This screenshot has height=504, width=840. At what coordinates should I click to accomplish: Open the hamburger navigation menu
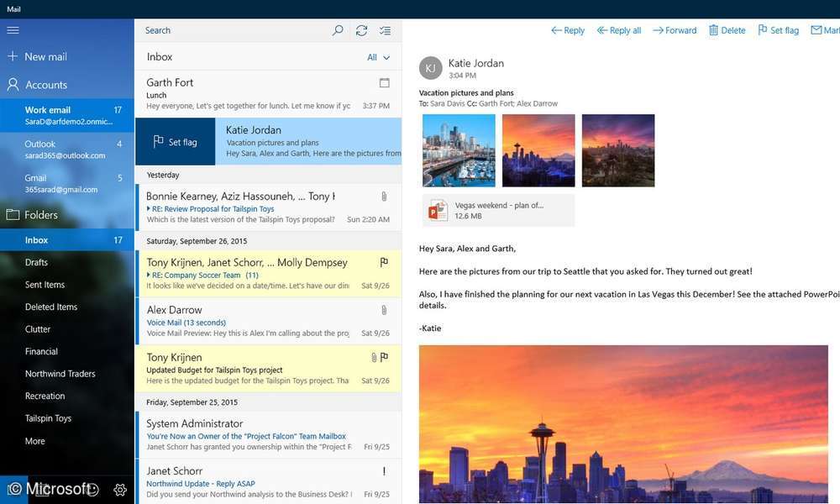(13, 30)
